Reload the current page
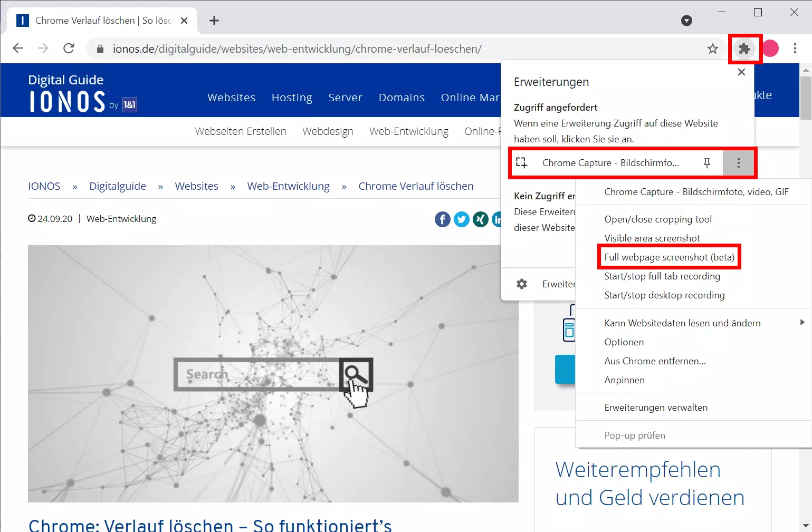This screenshot has width=812, height=532. (x=69, y=49)
